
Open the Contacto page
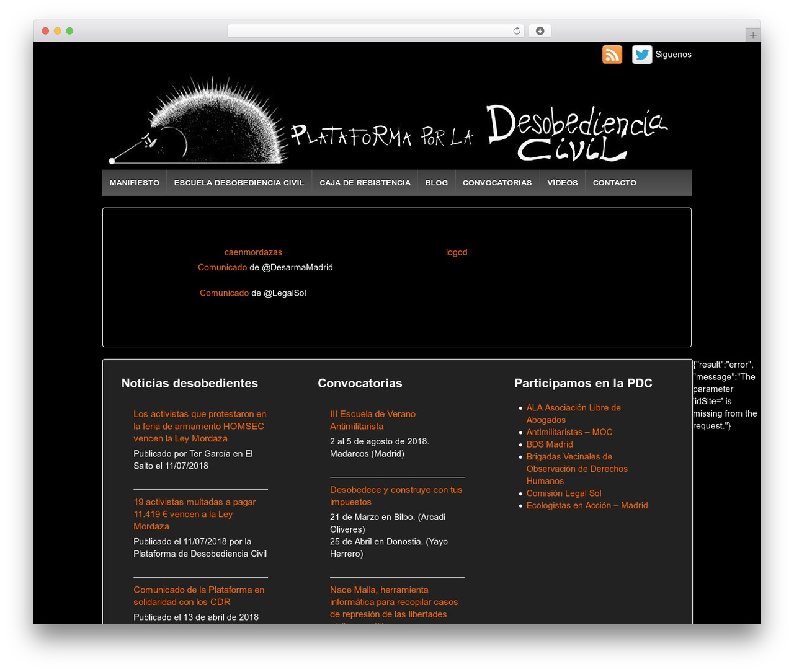pos(615,183)
